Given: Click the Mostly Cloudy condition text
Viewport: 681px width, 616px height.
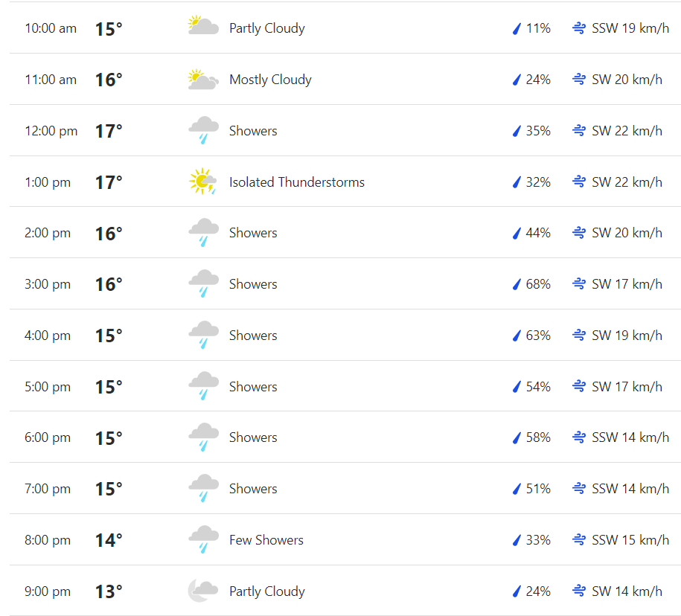Looking at the screenshot, I should [270, 80].
